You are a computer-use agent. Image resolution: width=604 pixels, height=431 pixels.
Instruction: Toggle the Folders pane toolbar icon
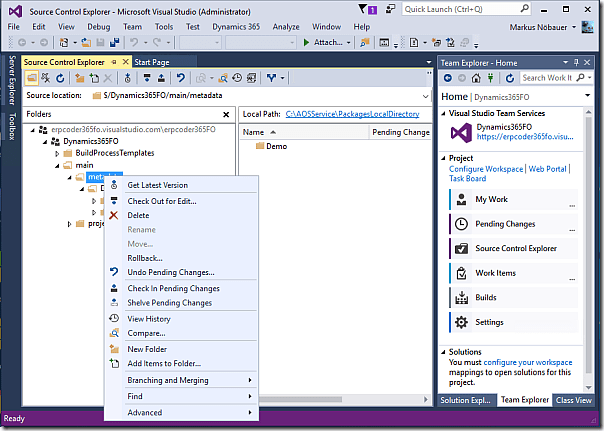tap(32, 78)
